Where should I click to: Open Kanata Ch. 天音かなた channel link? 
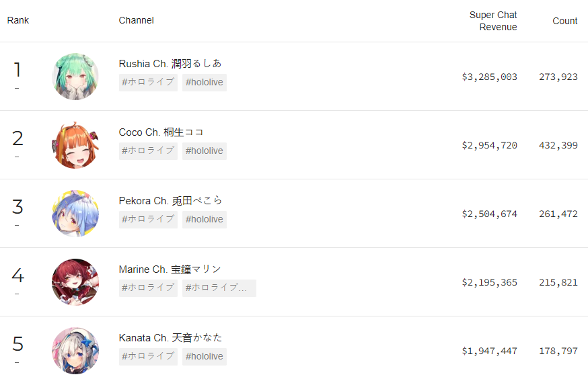pyautogui.click(x=170, y=337)
